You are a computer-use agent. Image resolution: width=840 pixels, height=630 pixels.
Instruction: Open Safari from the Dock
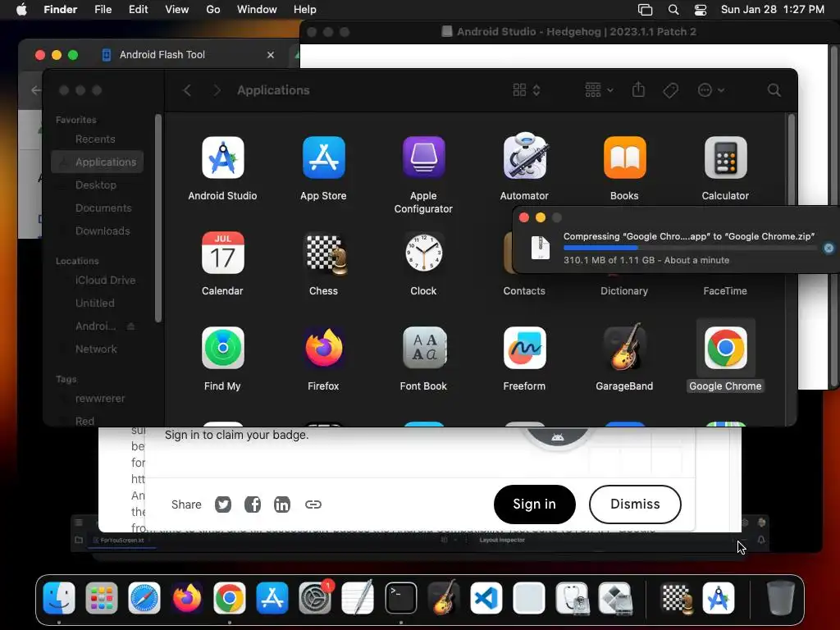(144, 598)
